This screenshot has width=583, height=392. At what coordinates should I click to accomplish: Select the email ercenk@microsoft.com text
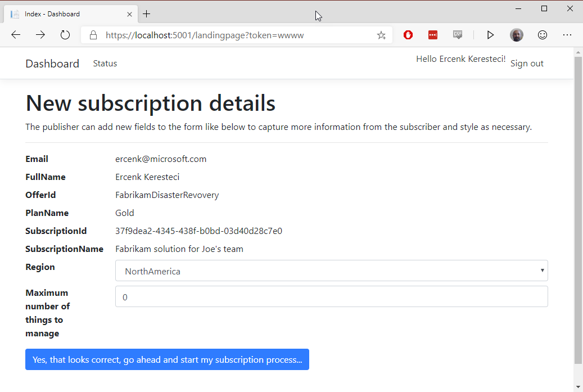coord(161,159)
